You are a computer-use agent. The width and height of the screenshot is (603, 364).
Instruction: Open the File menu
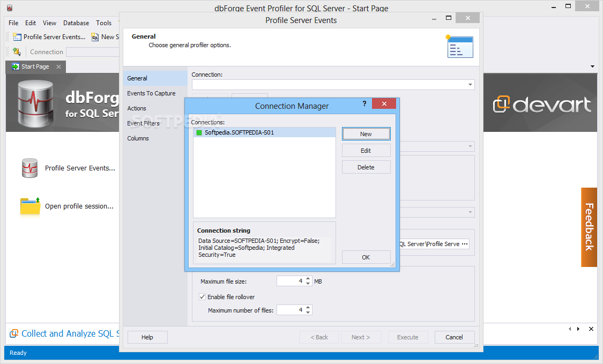click(13, 23)
